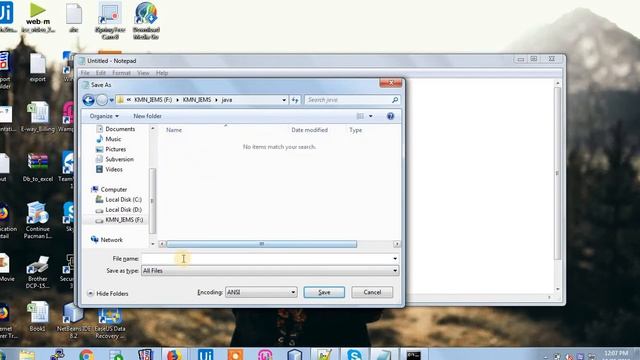Click the change view icon
This screenshot has height=360, width=640.
click(x=360, y=116)
